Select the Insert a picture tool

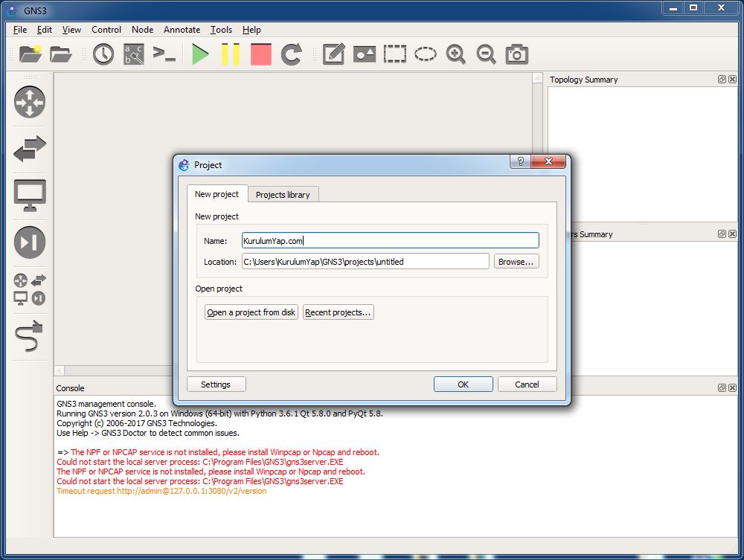tap(365, 54)
